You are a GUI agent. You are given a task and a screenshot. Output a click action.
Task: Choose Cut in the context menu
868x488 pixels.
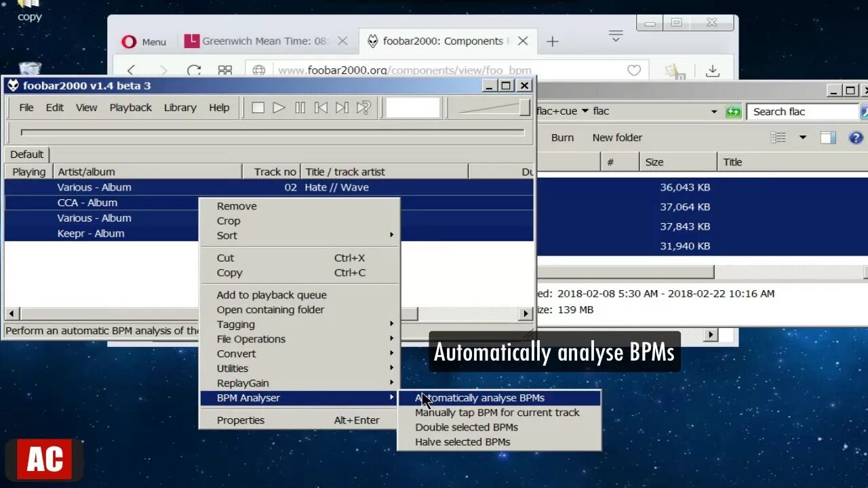click(299, 258)
